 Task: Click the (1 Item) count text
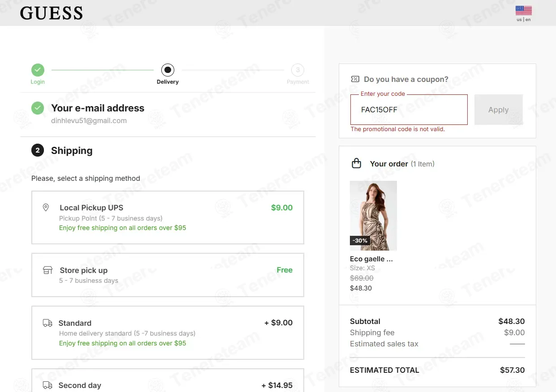pos(422,164)
